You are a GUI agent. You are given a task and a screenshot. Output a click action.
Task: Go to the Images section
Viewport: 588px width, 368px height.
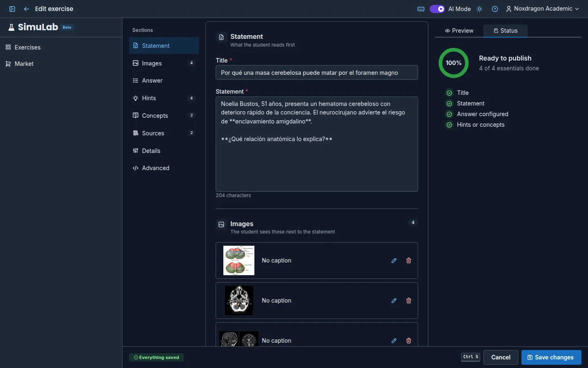coord(164,63)
